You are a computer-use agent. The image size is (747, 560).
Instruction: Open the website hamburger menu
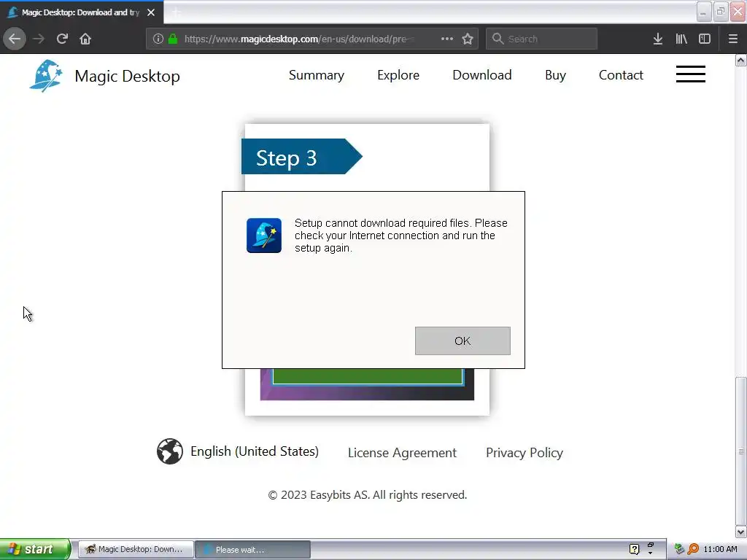(x=690, y=74)
